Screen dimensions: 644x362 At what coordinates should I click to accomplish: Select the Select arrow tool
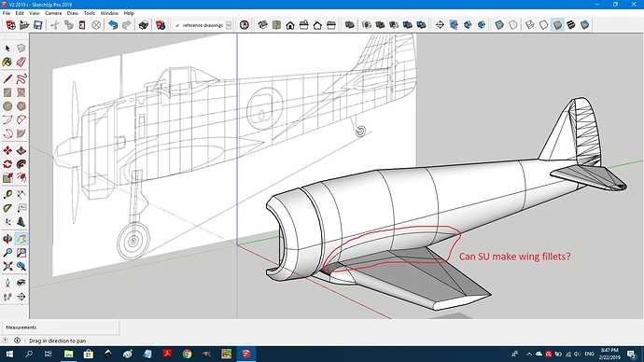pos(7,49)
